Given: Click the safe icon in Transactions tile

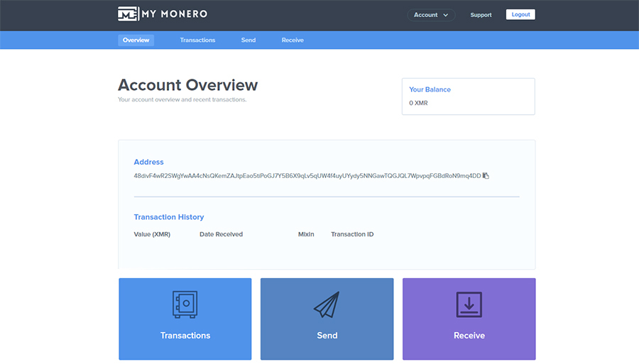Looking at the screenshot, I should pyautogui.click(x=185, y=304).
